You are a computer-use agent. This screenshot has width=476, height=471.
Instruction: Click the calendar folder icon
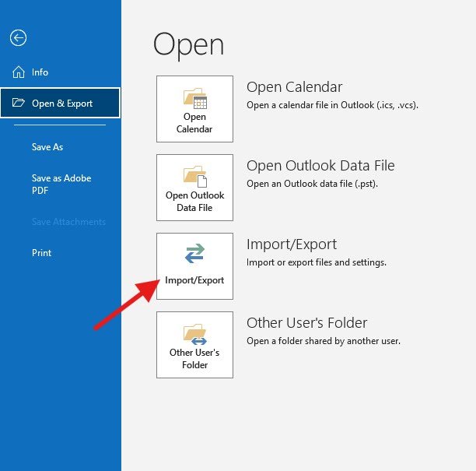click(195, 98)
